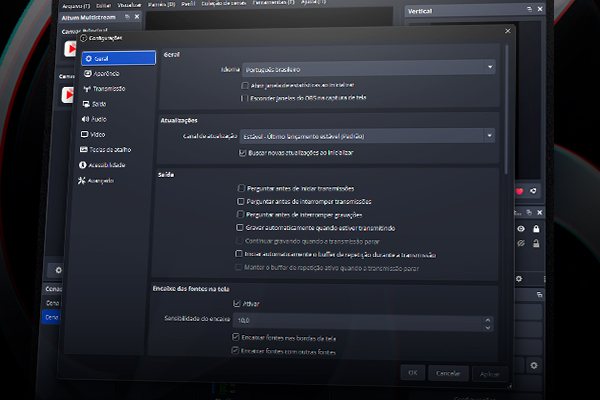
Task: Uncheck Buscar novas atualizações ao inicializar
Action: 242,153
